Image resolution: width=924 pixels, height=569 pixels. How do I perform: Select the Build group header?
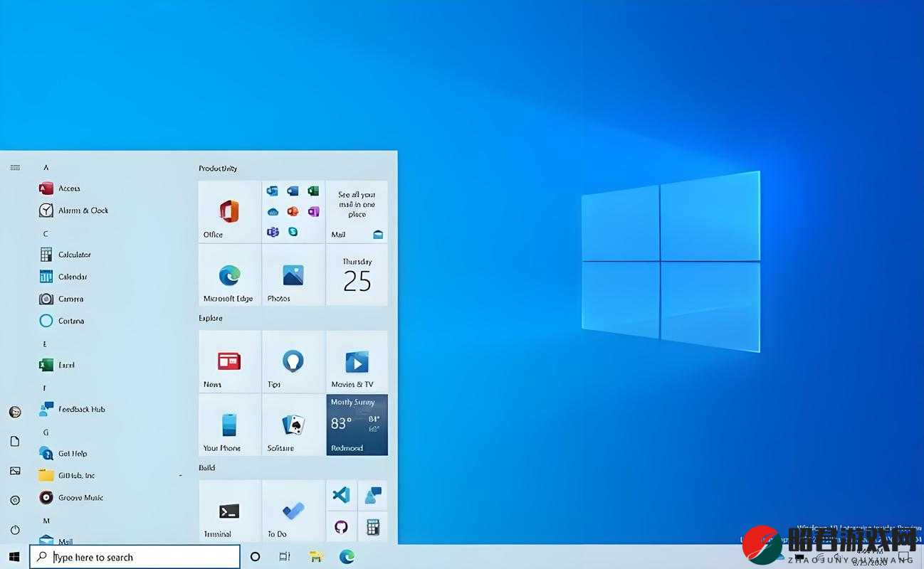tap(206, 468)
